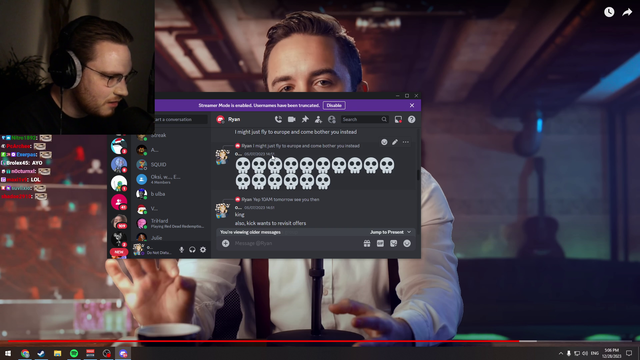Toggle Discord microphone mute
Image resolution: width=640 pixels, height=360 pixels.
pos(182,250)
